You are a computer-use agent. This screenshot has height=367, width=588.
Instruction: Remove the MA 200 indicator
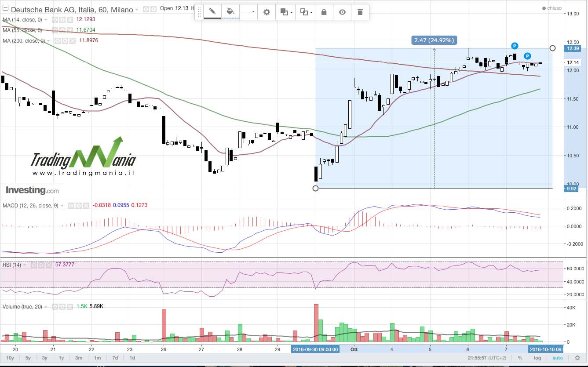73,41
